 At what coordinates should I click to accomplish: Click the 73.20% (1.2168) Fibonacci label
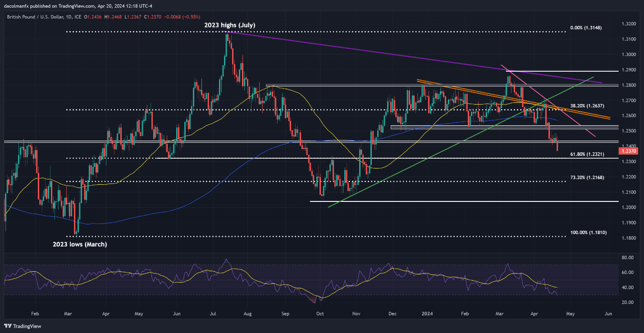click(x=586, y=178)
